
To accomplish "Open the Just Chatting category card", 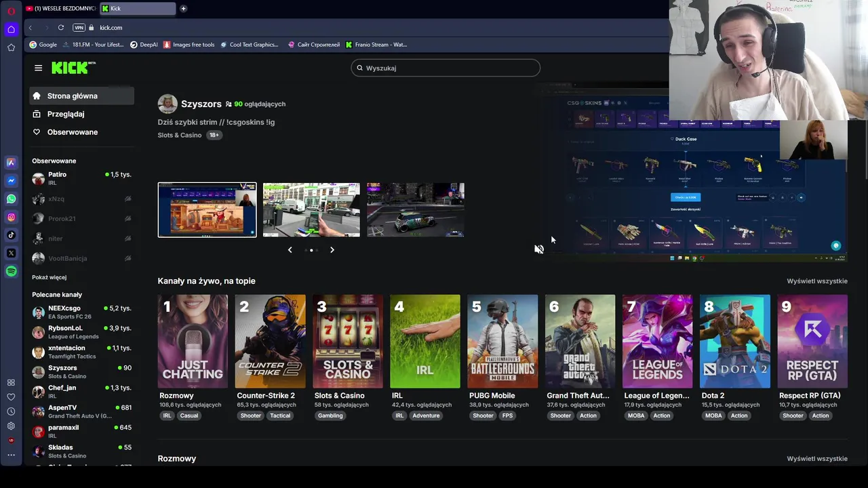I will tap(193, 341).
